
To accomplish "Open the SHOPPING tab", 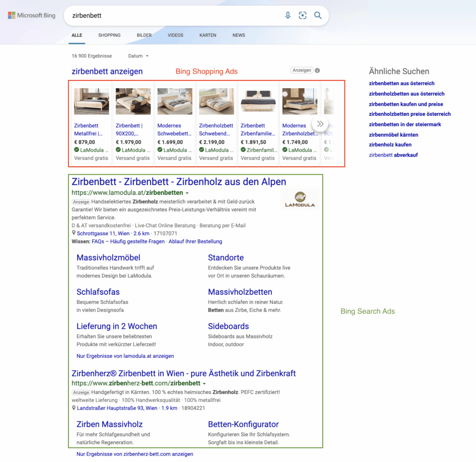I will click(x=109, y=35).
